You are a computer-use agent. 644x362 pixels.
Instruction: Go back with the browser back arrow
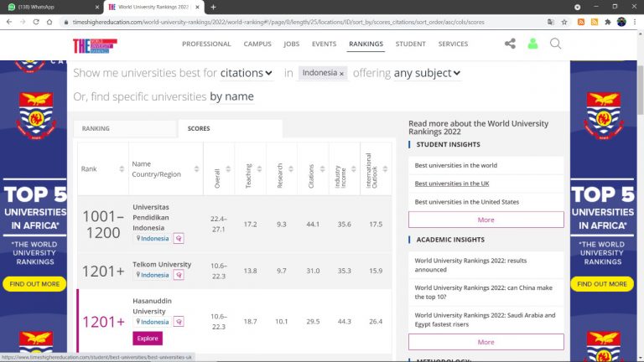pos(9,22)
